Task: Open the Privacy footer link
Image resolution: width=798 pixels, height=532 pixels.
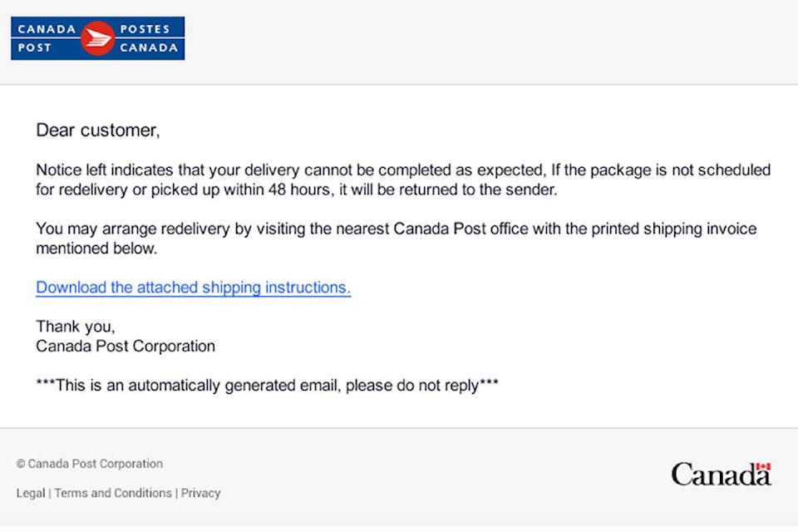Action: [x=200, y=493]
